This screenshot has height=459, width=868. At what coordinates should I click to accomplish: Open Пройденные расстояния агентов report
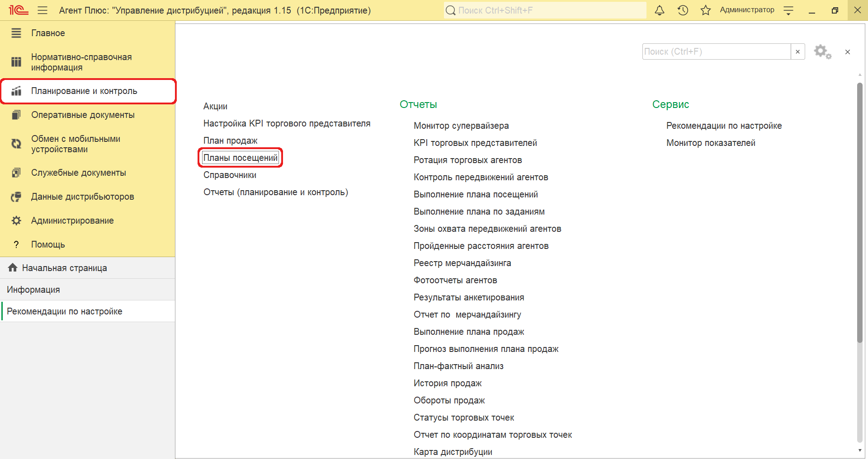[x=481, y=246]
